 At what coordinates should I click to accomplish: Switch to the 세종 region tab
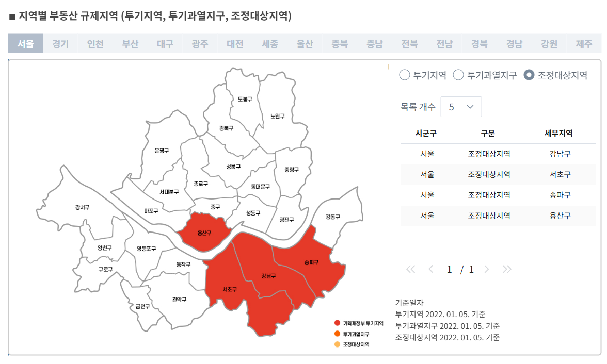pyautogui.click(x=270, y=43)
